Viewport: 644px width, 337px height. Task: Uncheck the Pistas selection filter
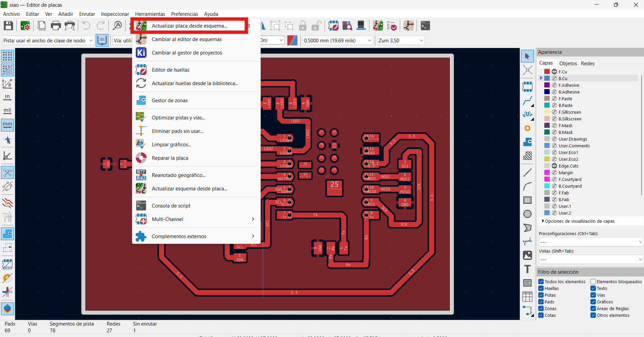click(541, 295)
